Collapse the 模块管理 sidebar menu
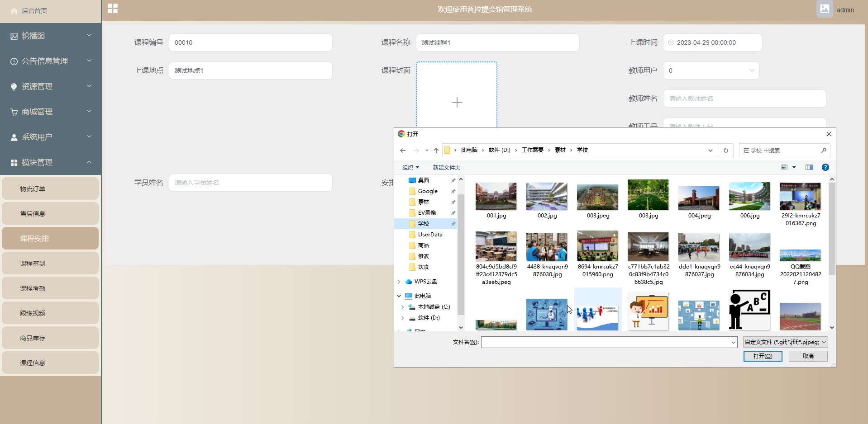This screenshot has height=424, width=868. click(x=50, y=162)
